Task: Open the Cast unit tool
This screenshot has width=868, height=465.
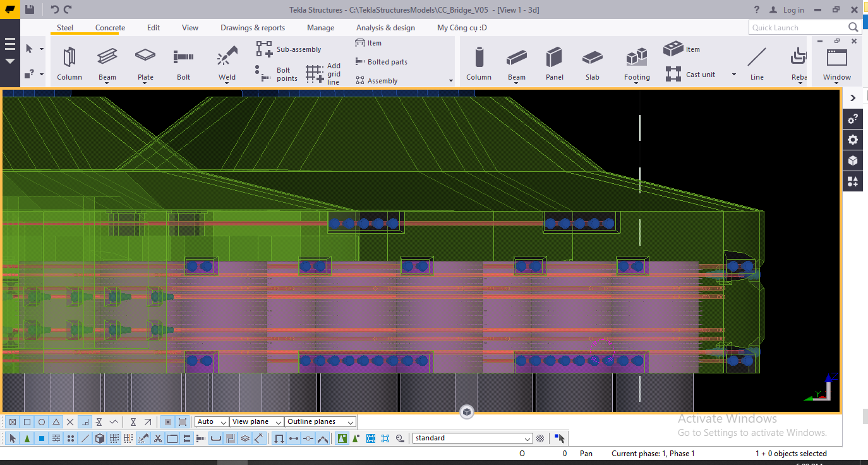Action: click(x=690, y=75)
